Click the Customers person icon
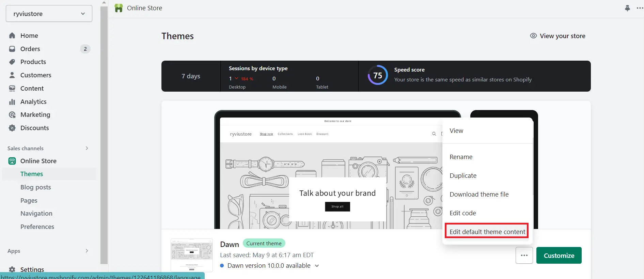 pos(12,75)
